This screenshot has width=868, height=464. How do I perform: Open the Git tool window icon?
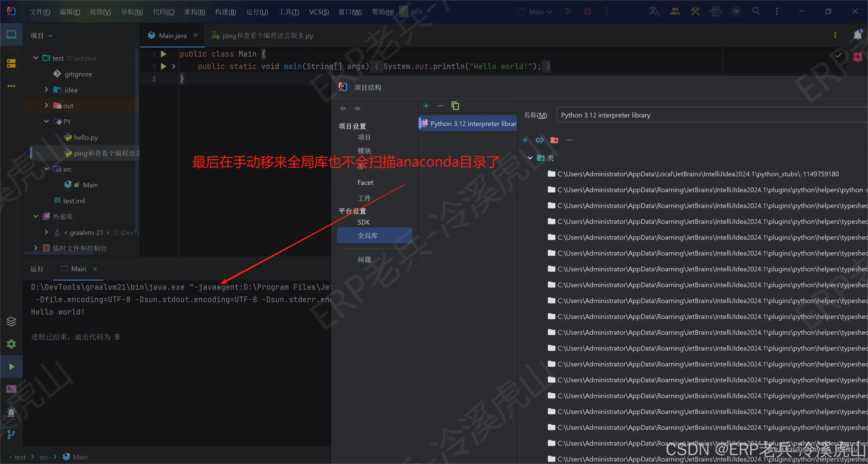coord(11,434)
